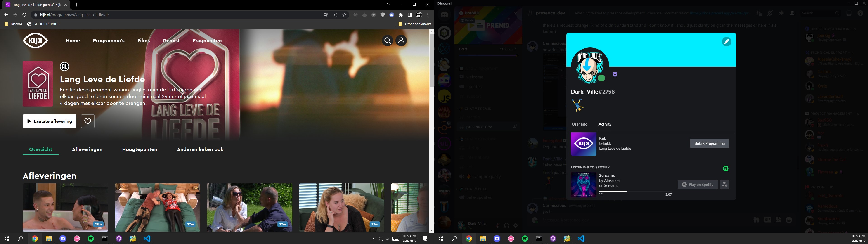The width and height of the screenshot is (868, 244).
Task: Click the Kijk logo
Action: [x=35, y=40]
